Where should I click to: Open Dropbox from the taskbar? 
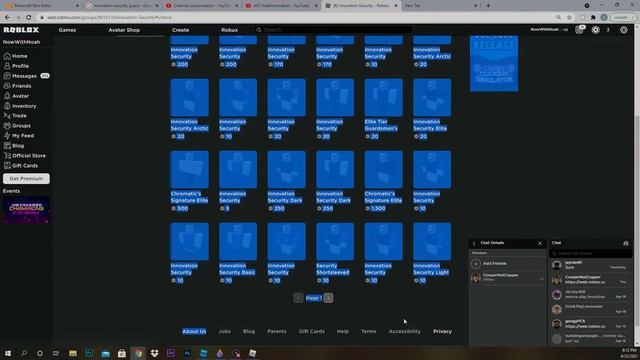(154, 353)
